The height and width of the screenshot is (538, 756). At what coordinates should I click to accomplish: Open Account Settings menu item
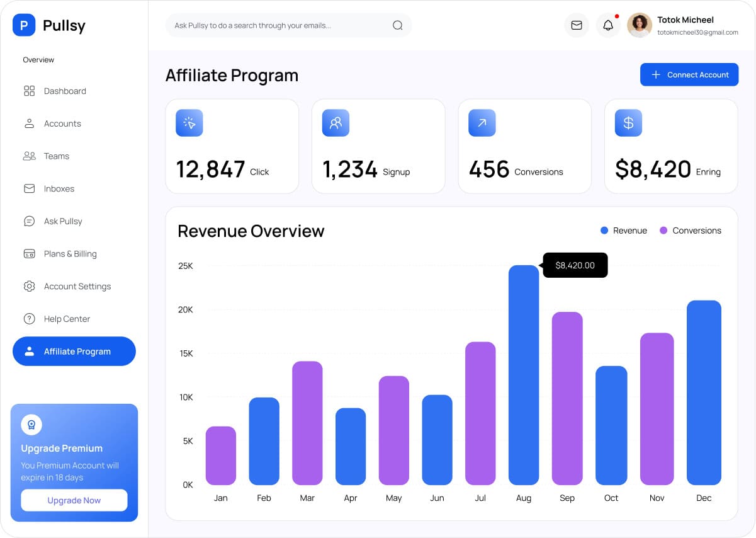point(74,286)
